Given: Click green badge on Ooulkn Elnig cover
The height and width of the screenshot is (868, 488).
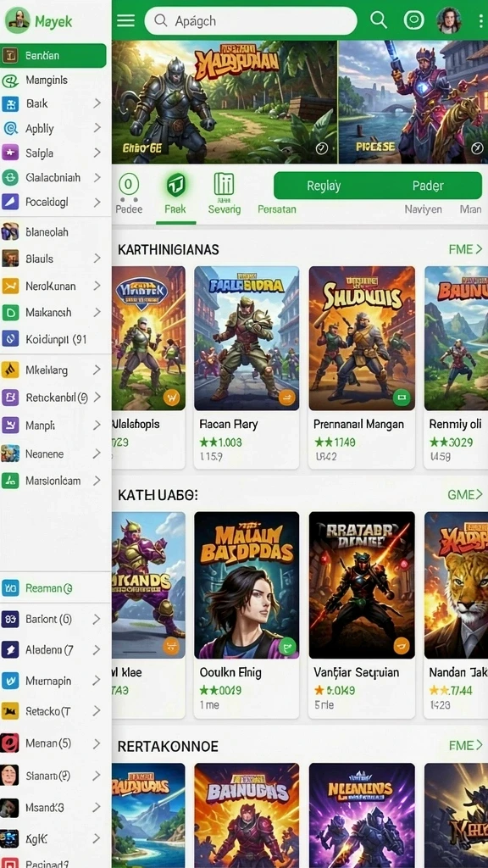Looking at the screenshot, I should 286,645.
